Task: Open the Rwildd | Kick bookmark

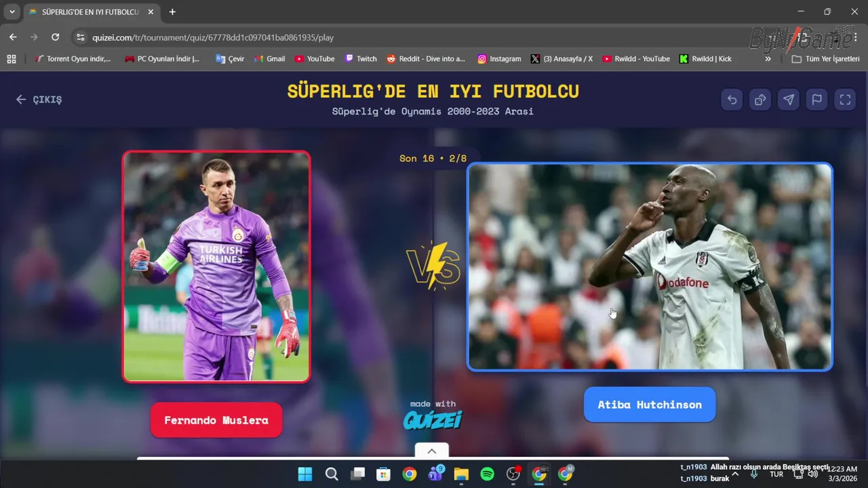Action: coord(705,59)
